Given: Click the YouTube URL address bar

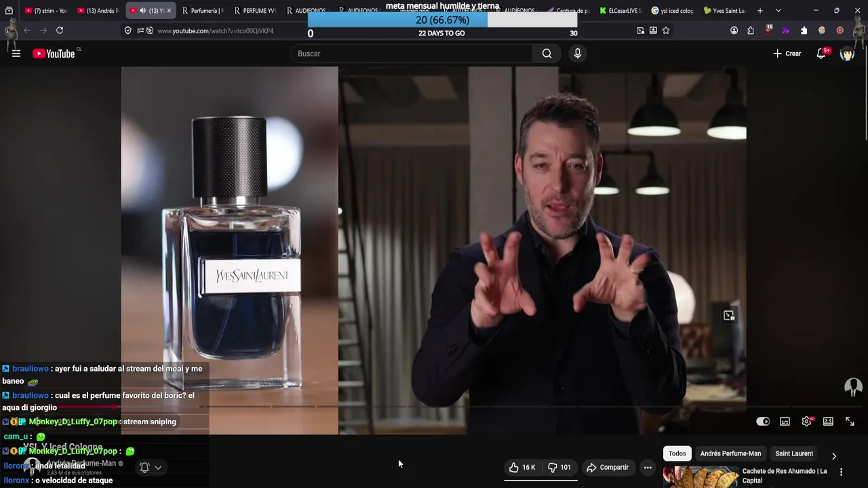Looking at the screenshot, I should pos(215,30).
